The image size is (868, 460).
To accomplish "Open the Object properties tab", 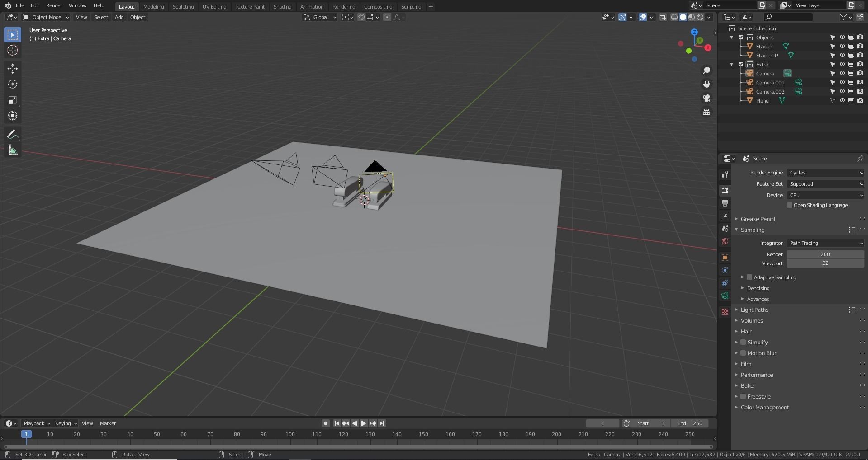I will [x=725, y=258].
